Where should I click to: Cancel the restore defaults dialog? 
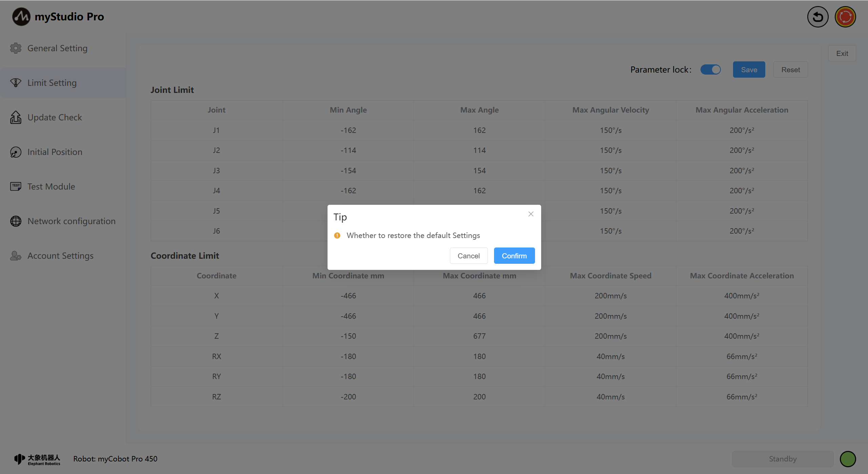point(469,256)
